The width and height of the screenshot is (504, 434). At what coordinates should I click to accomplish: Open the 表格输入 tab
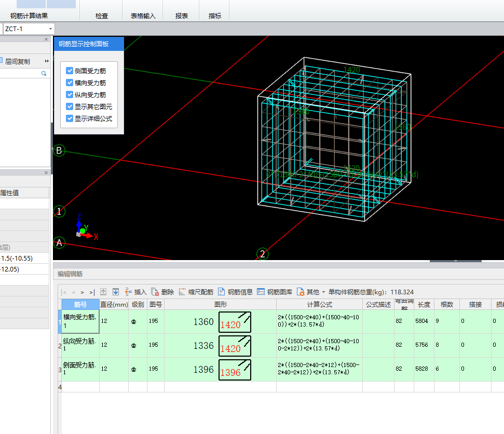143,16
